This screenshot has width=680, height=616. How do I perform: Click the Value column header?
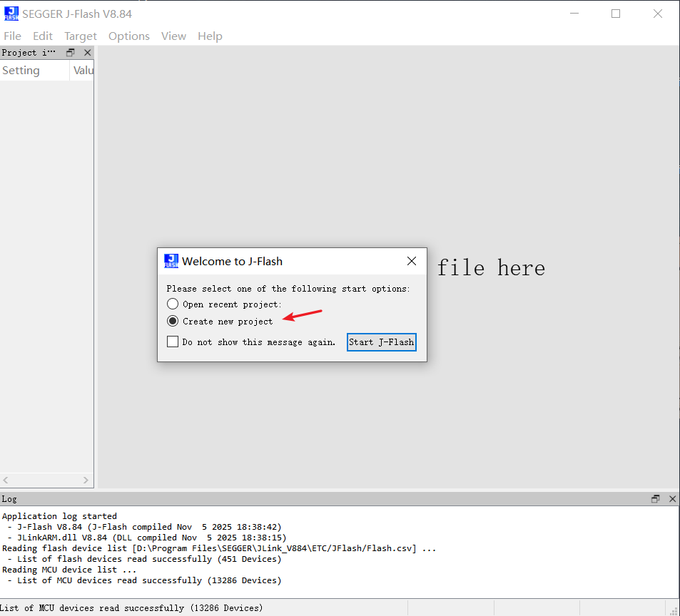[82, 70]
